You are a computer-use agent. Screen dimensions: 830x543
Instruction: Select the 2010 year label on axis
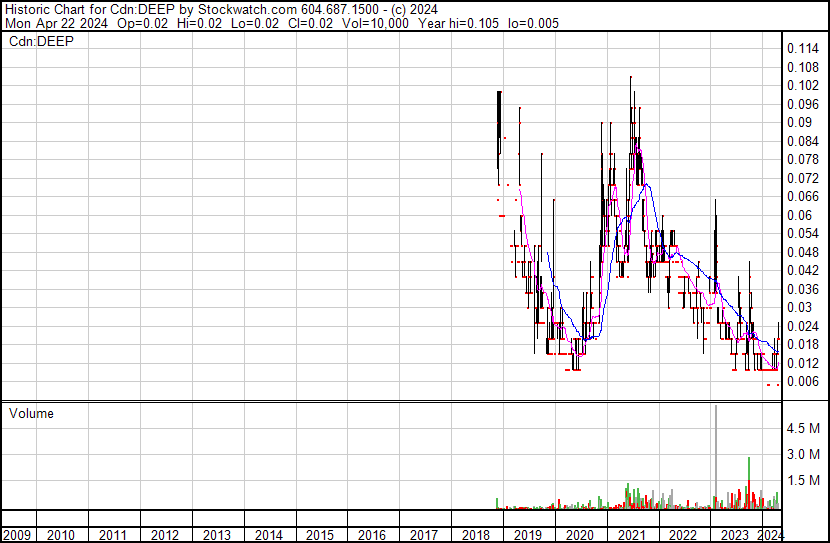pos(61,535)
